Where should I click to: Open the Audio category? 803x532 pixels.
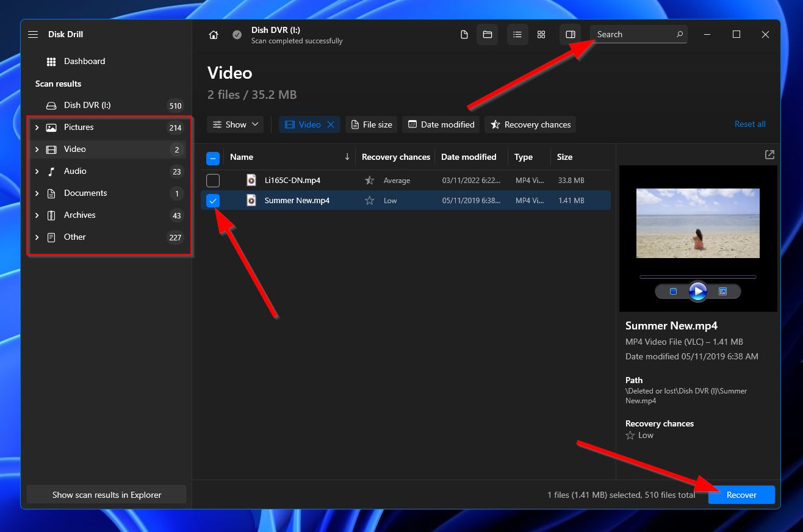click(x=106, y=171)
